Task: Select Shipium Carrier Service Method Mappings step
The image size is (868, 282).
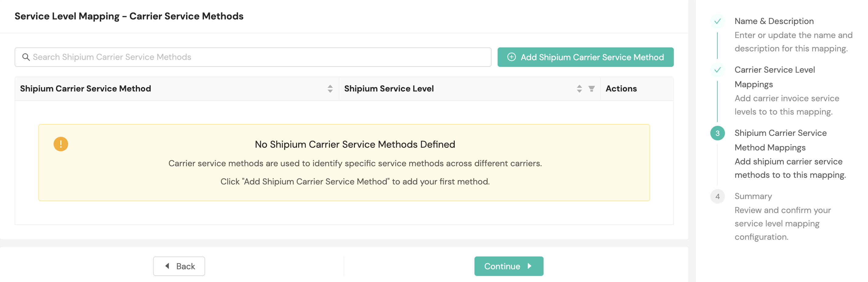Action: coord(780,140)
